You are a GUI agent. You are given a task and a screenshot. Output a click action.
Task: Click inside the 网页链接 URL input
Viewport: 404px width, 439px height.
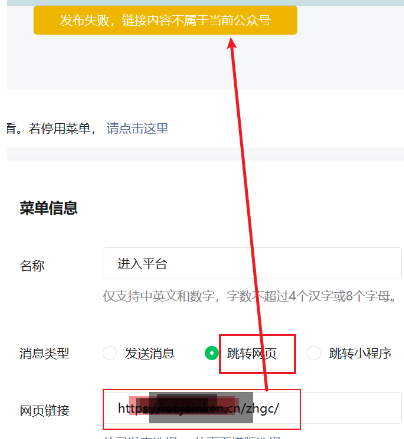click(252, 408)
